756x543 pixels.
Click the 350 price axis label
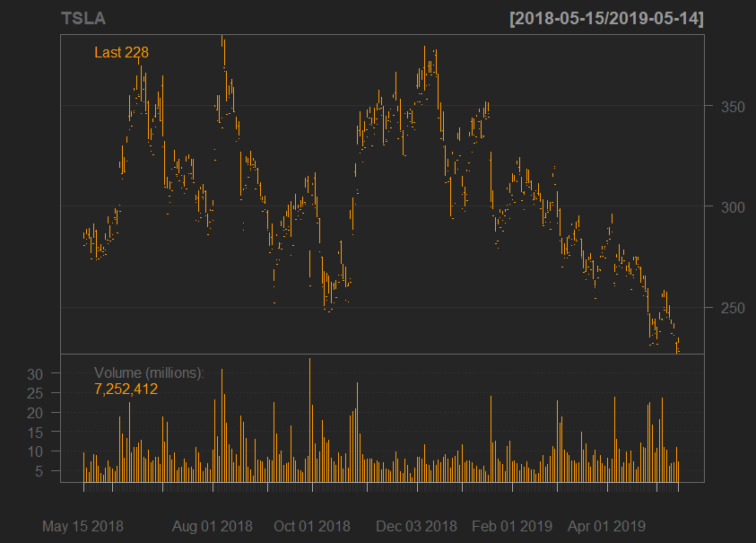coord(721,107)
